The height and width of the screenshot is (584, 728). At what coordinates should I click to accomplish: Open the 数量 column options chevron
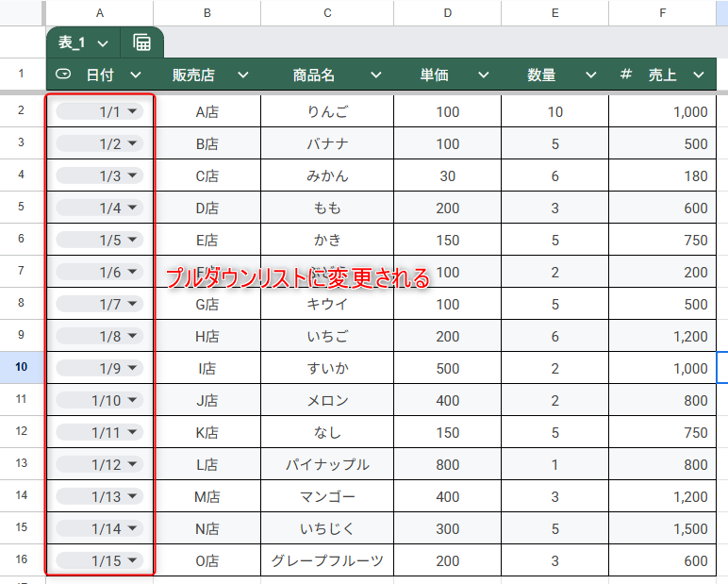click(591, 75)
